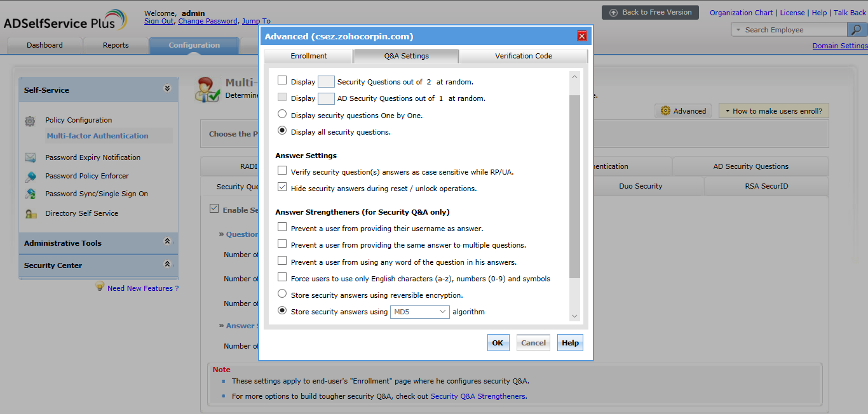Viewport: 868px width, 414px height.
Task: Open the Organization Chart link
Action: [742, 13]
